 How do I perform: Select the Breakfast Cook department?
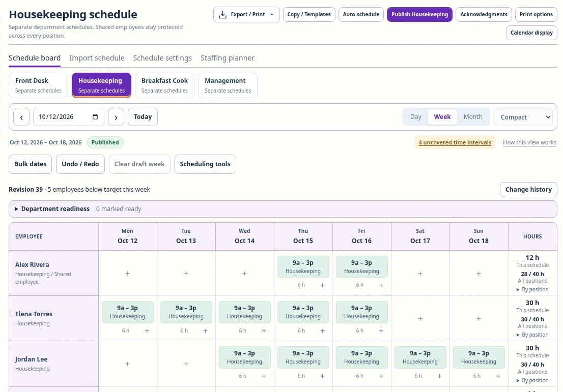164,85
